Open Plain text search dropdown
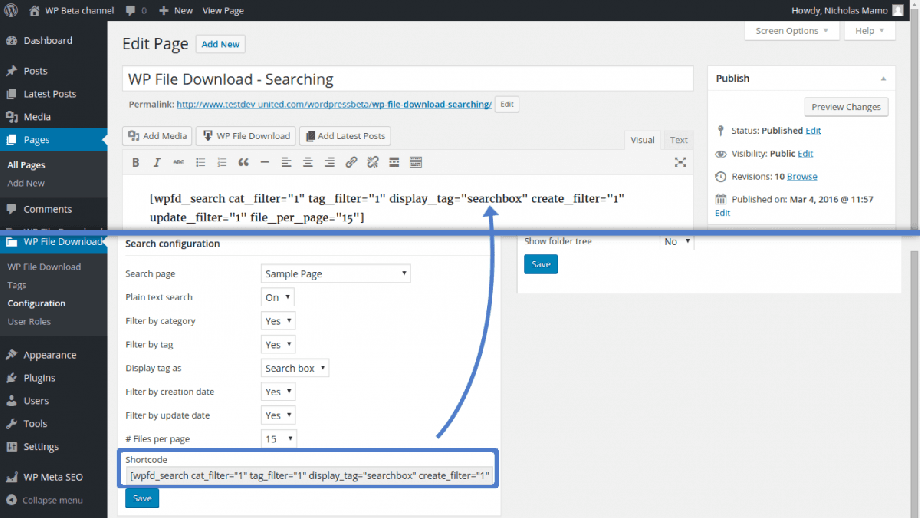The width and height of the screenshot is (920, 518). point(278,297)
